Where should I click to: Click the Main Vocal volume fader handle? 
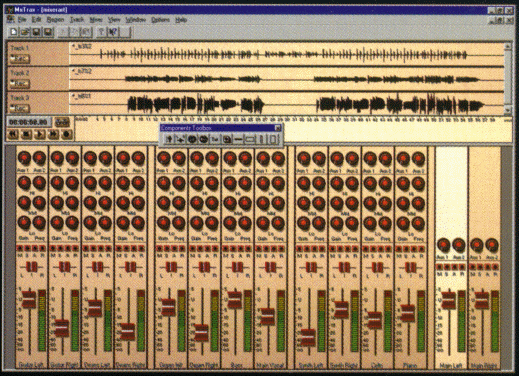click(x=267, y=316)
